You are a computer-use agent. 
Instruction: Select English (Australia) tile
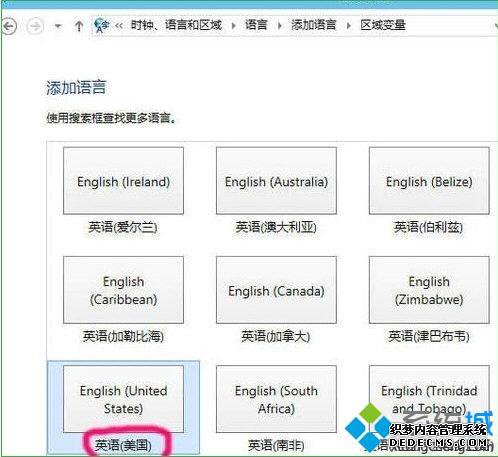[276, 180]
